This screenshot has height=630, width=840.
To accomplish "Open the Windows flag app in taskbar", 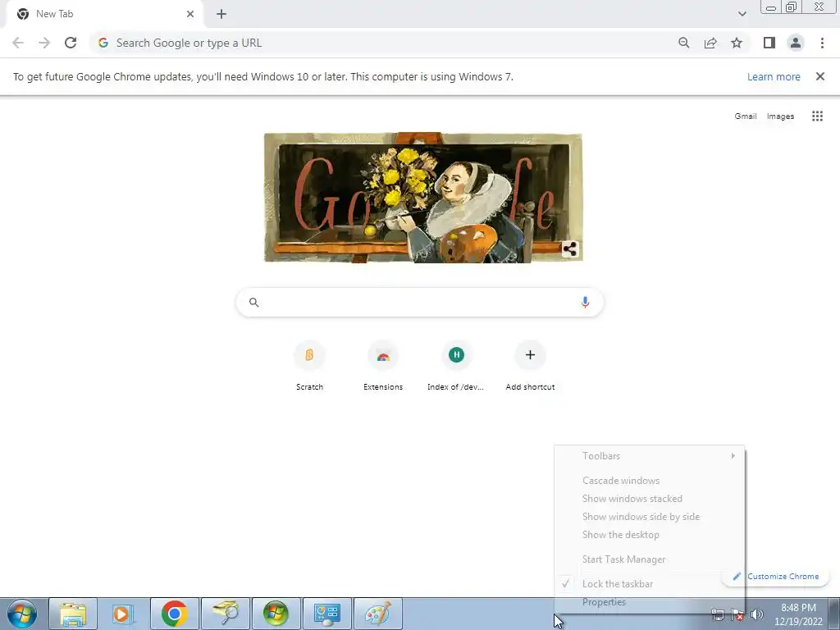I will coord(276,614).
